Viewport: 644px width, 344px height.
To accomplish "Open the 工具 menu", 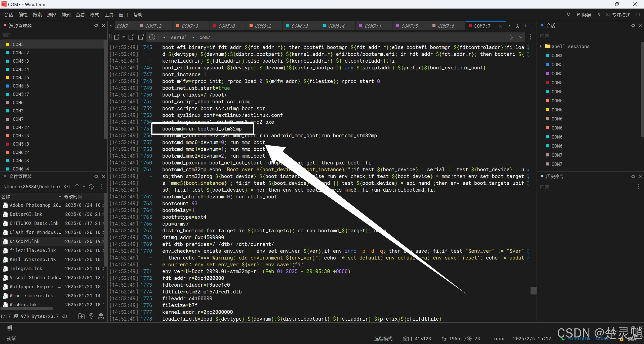I will pyautogui.click(x=109, y=15).
